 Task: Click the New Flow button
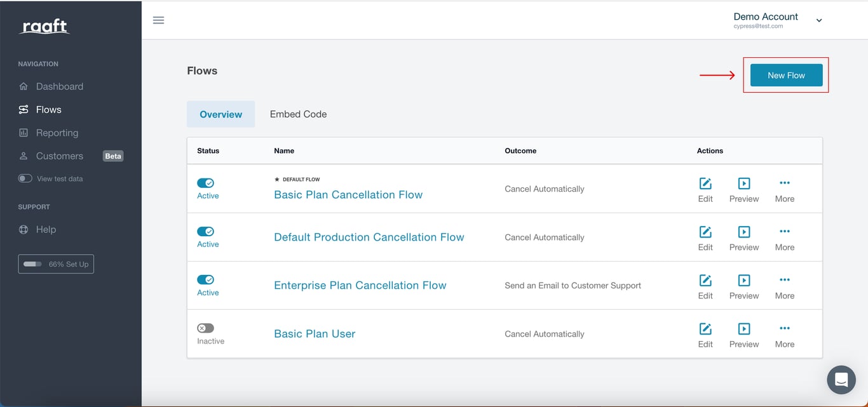[x=786, y=75]
